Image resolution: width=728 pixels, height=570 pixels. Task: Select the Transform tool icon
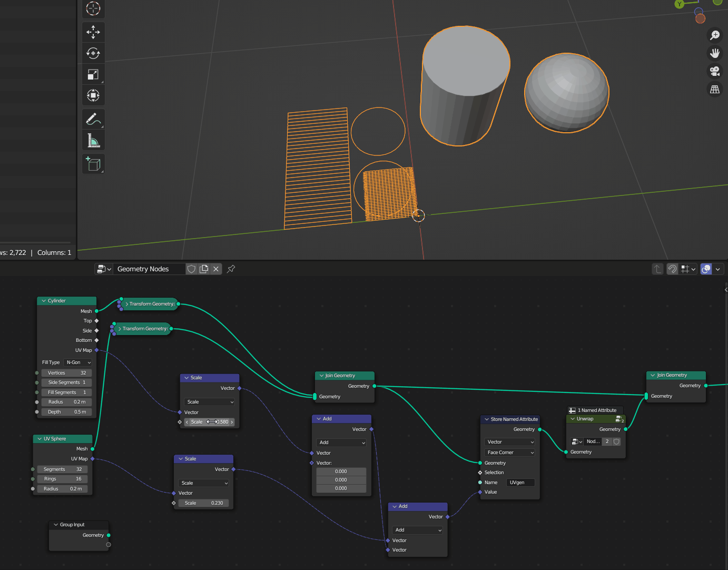(93, 95)
